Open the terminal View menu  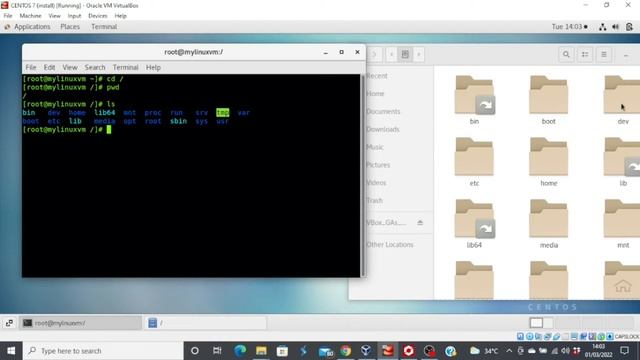(70, 67)
